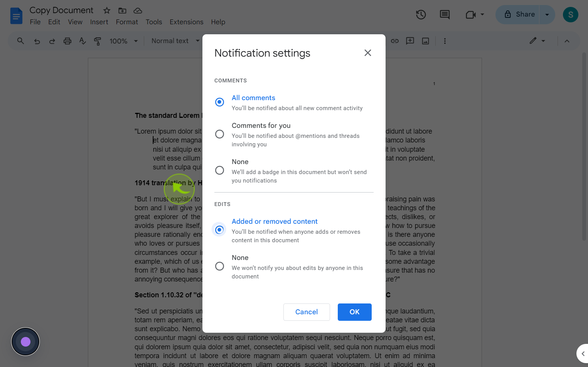Open the Extensions menu
This screenshot has height=367, width=588.
coord(186,22)
